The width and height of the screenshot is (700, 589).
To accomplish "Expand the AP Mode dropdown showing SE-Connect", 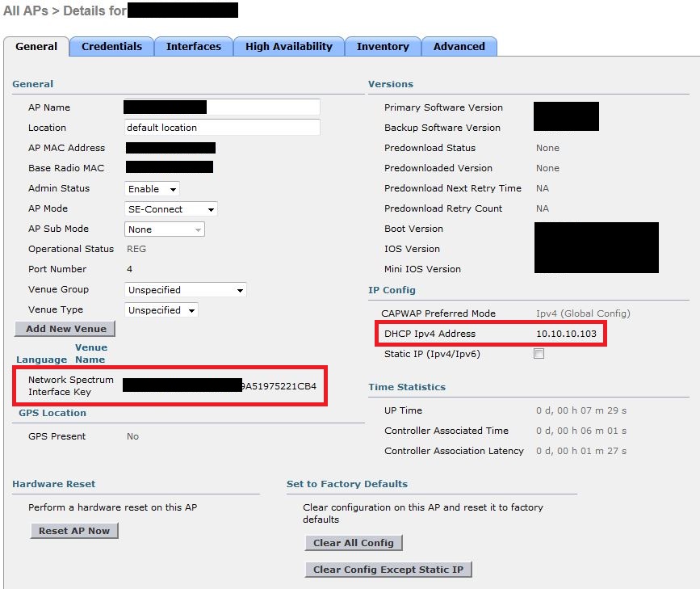I will click(171, 209).
